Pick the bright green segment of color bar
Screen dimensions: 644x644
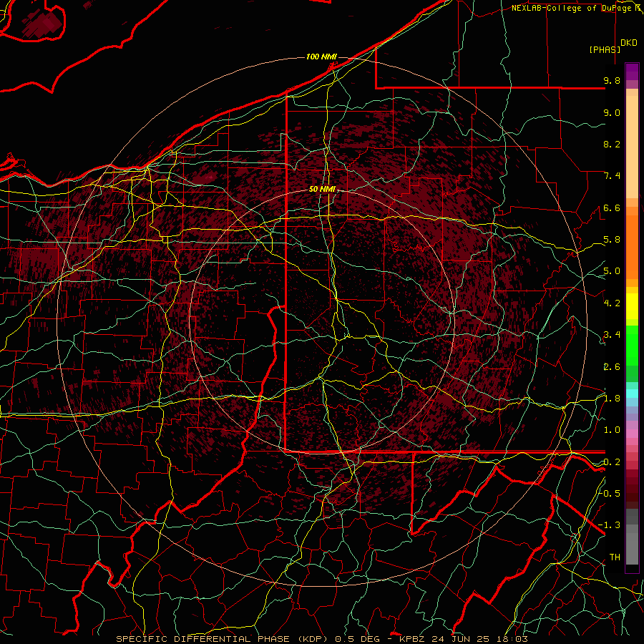[632, 345]
